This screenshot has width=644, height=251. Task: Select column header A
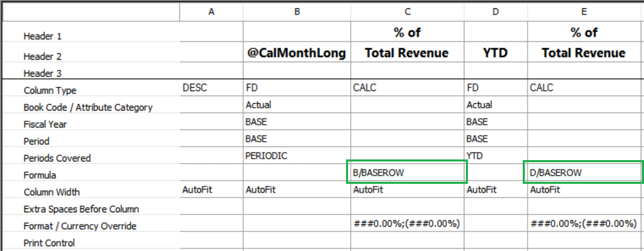coord(211,12)
